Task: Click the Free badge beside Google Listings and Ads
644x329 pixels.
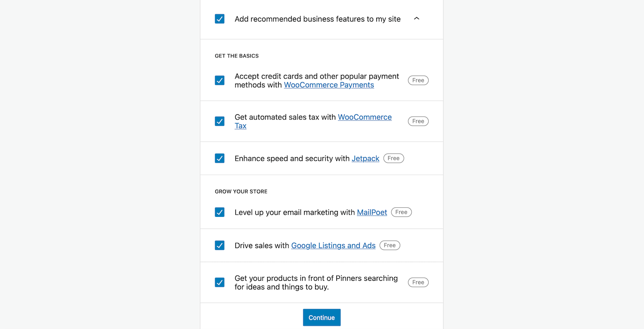Action: (x=389, y=245)
